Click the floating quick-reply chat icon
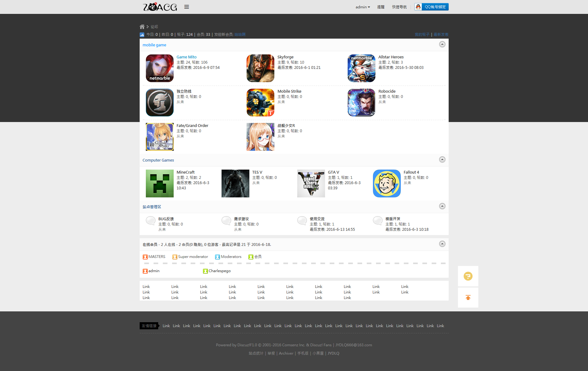588x371 pixels. point(468,276)
